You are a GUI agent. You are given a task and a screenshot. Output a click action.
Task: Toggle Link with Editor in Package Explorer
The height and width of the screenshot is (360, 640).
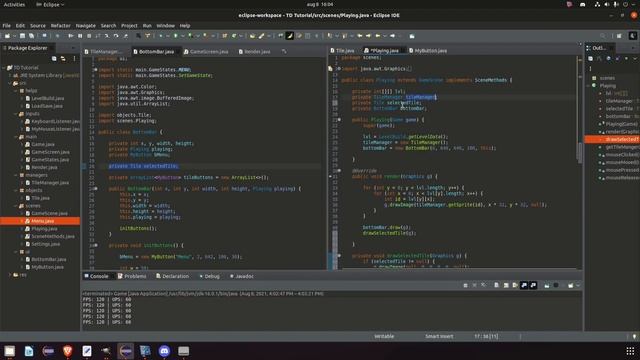[x=63, y=59]
